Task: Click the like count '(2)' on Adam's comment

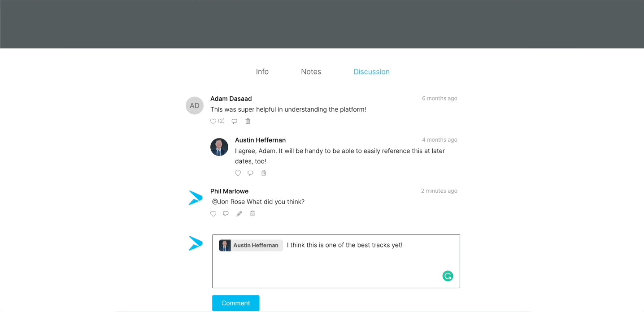Action: [221, 121]
